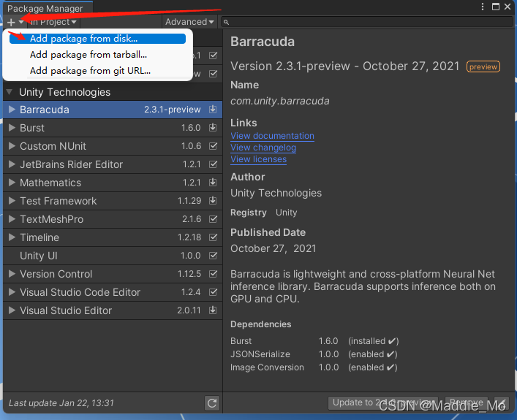Expand Timeline version arrow

click(x=12, y=237)
